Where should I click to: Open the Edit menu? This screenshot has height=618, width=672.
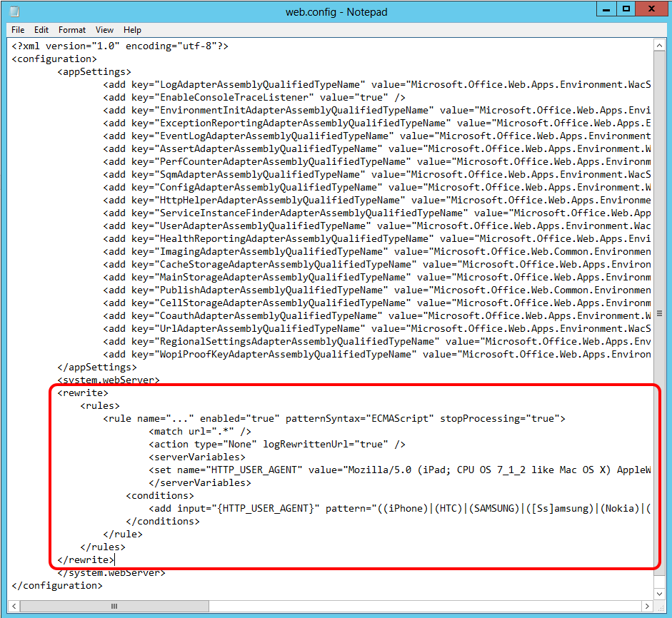tap(41, 30)
